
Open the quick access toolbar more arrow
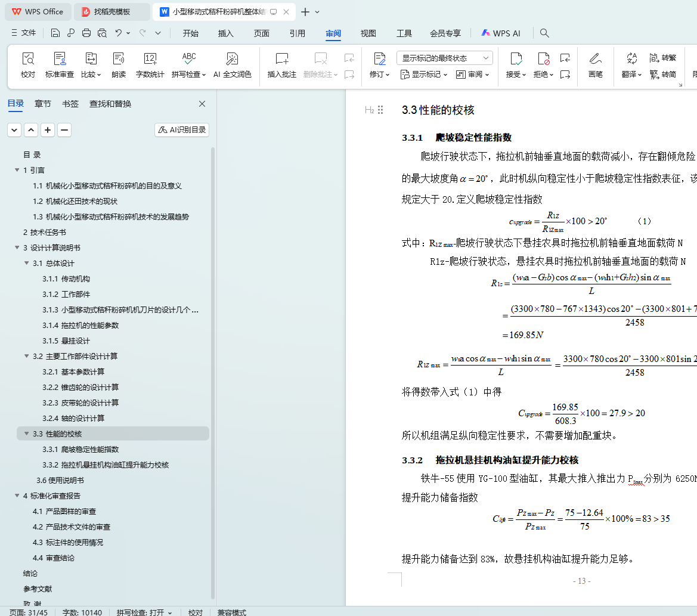point(158,33)
